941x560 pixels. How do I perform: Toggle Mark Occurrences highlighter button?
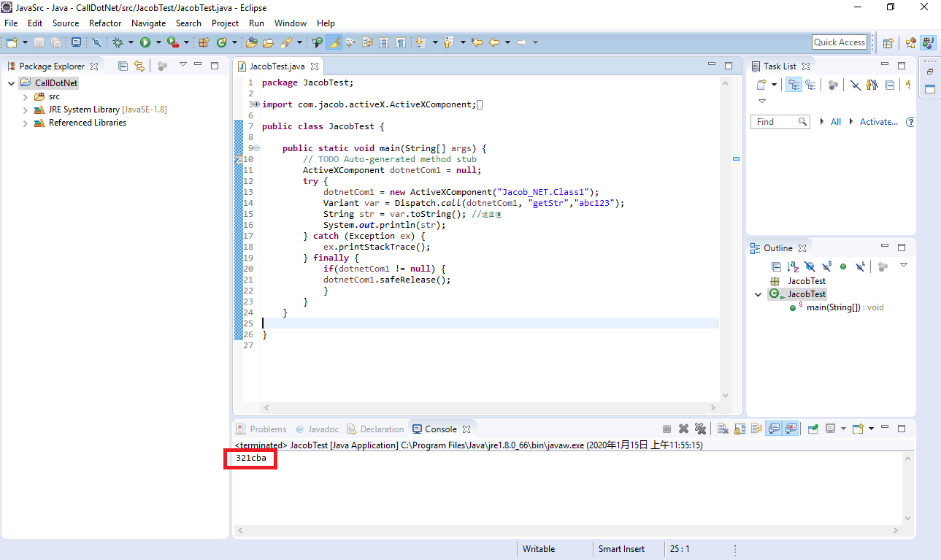334,43
